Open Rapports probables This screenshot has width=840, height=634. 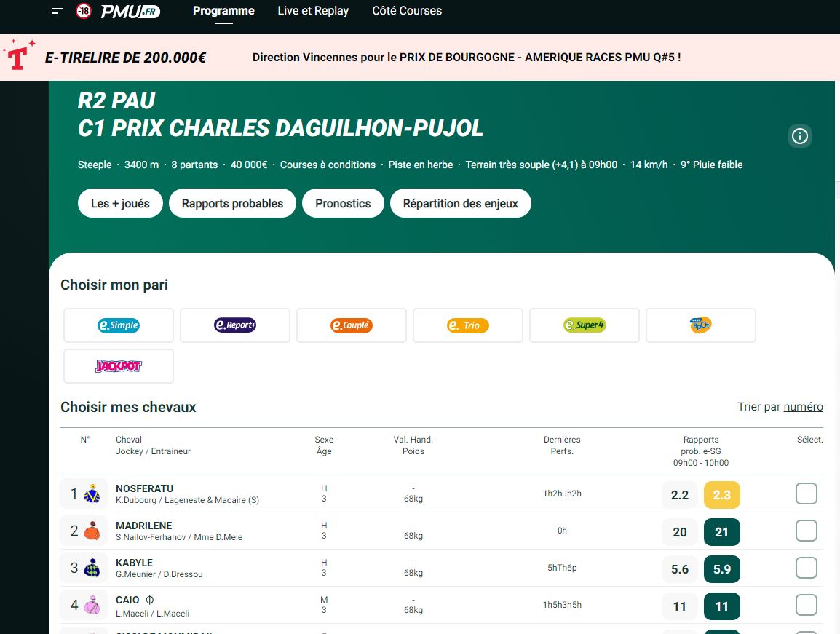tap(232, 203)
